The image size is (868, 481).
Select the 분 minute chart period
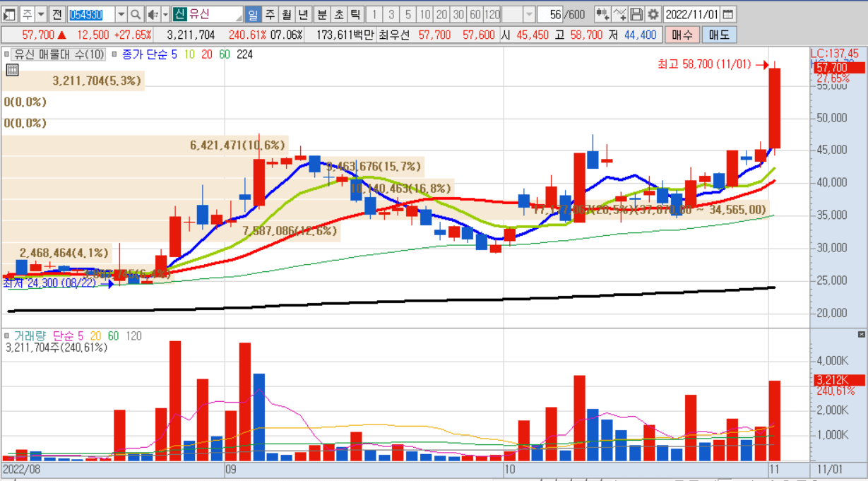click(321, 14)
